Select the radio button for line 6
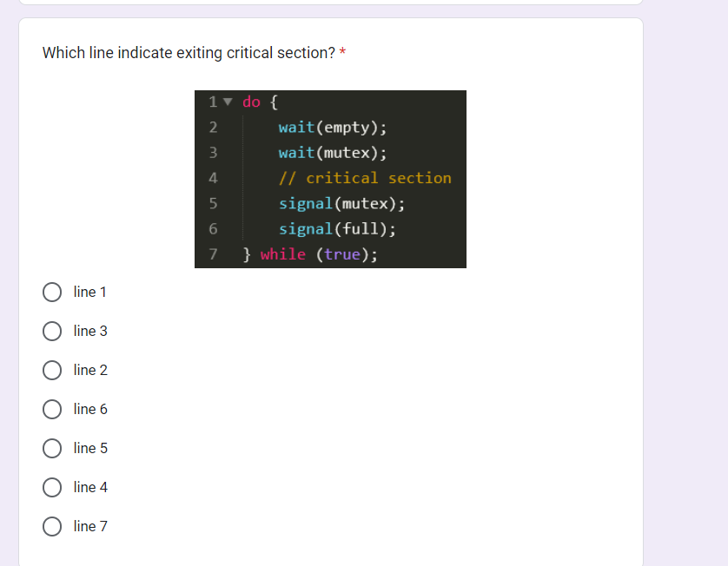Image resolution: width=728 pixels, height=566 pixels. click(x=52, y=409)
